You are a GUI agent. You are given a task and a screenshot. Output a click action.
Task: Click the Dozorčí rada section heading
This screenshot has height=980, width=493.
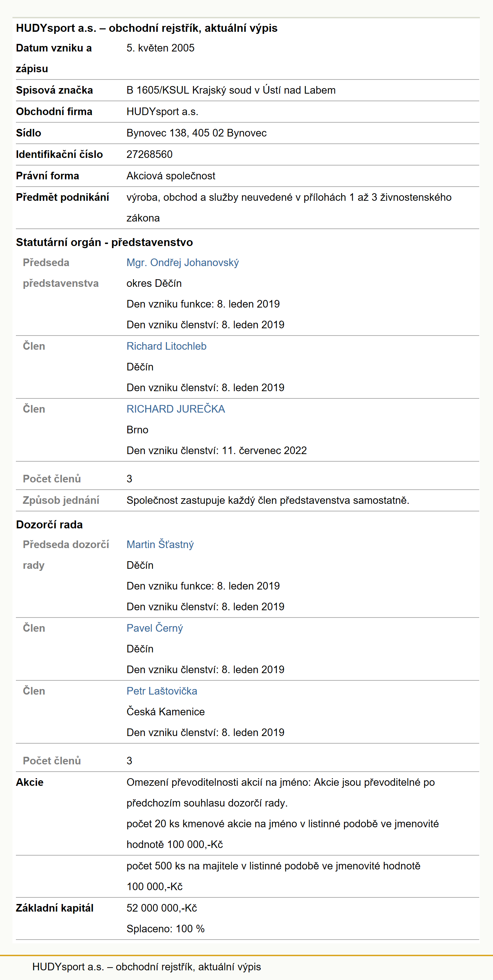click(x=49, y=525)
